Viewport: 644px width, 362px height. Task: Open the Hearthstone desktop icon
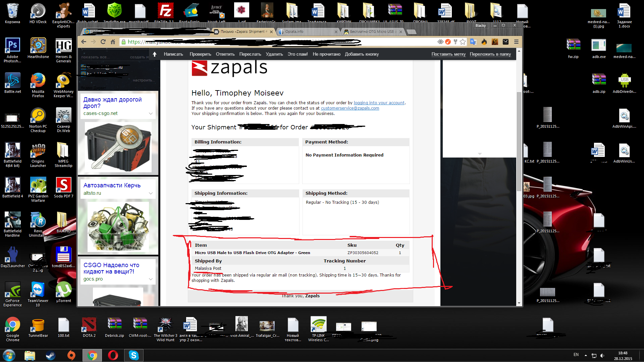[x=38, y=48]
